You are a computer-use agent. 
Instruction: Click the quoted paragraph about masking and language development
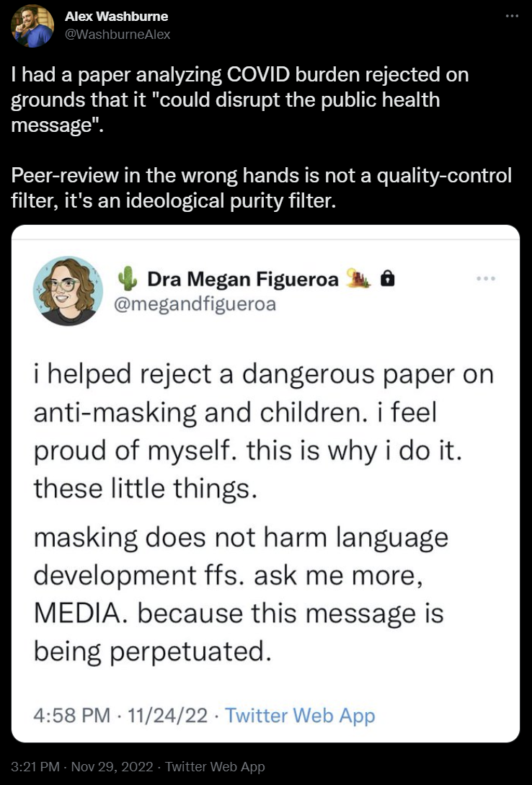pyautogui.click(x=241, y=594)
